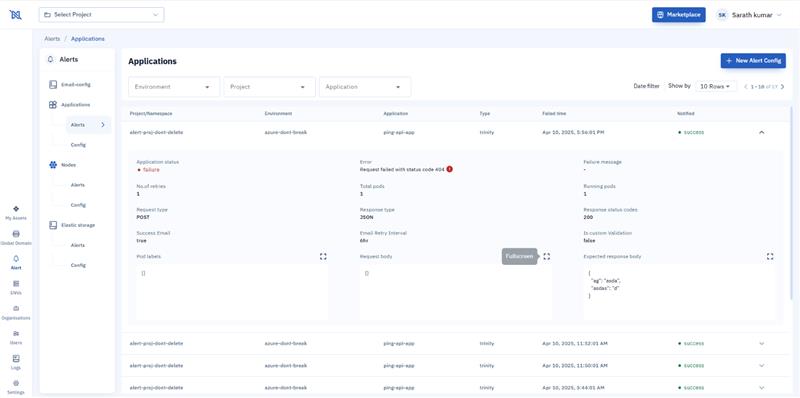
Task: Click the app logo icon
Action: (x=16, y=15)
